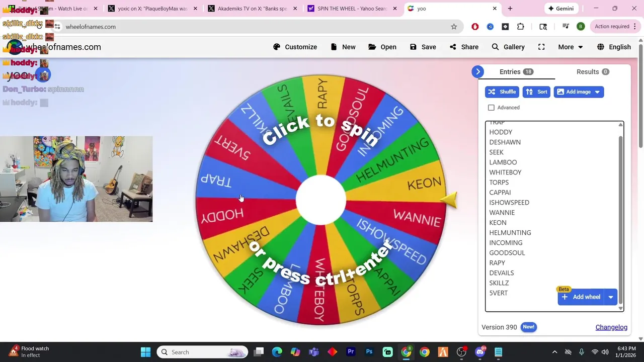The height and width of the screenshot is (362, 644).
Task: Click the taskbar Search box
Action: pyautogui.click(x=202, y=352)
